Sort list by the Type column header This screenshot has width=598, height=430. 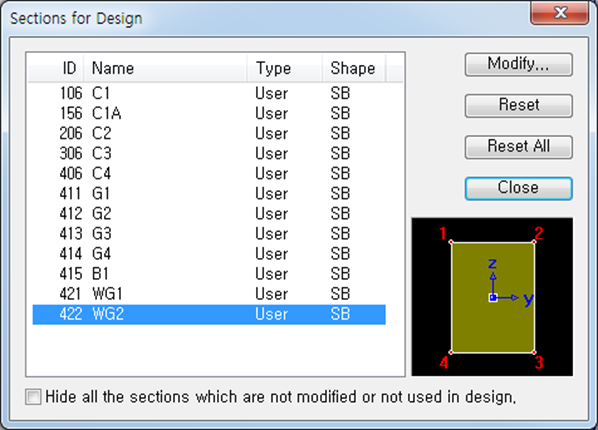pos(285,68)
